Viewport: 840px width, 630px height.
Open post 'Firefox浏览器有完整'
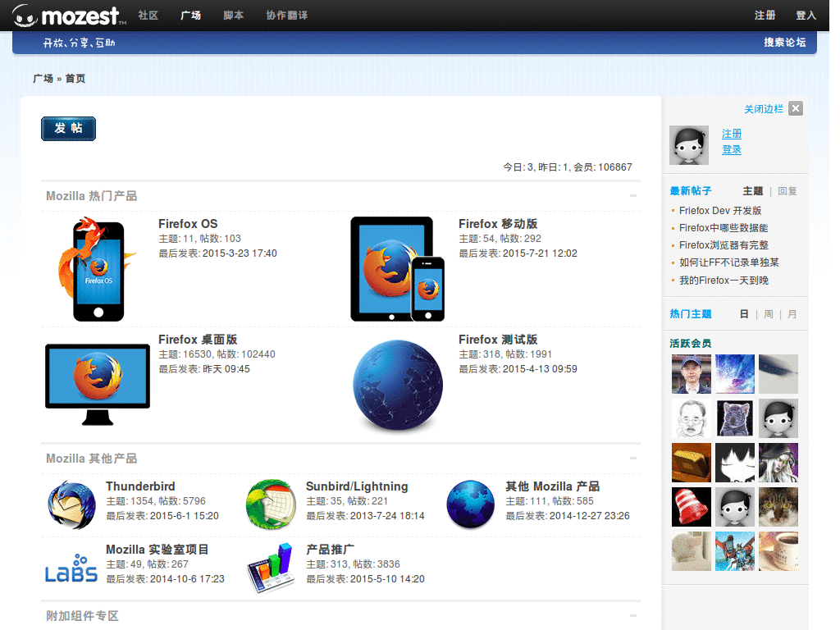[x=724, y=245]
